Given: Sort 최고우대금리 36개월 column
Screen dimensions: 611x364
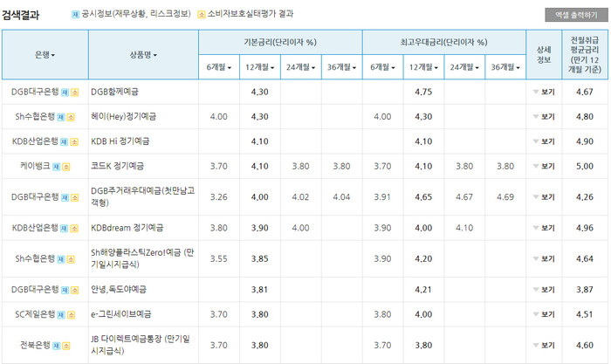Looking at the screenshot, I should click(x=505, y=67).
